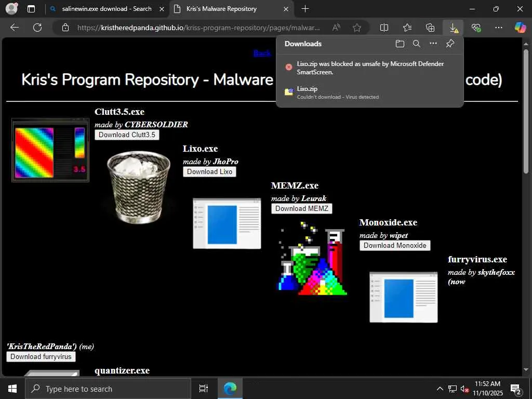This screenshot has width=532, height=399.
Task: Click the MEMZ placeholder window image
Action: point(227,223)
